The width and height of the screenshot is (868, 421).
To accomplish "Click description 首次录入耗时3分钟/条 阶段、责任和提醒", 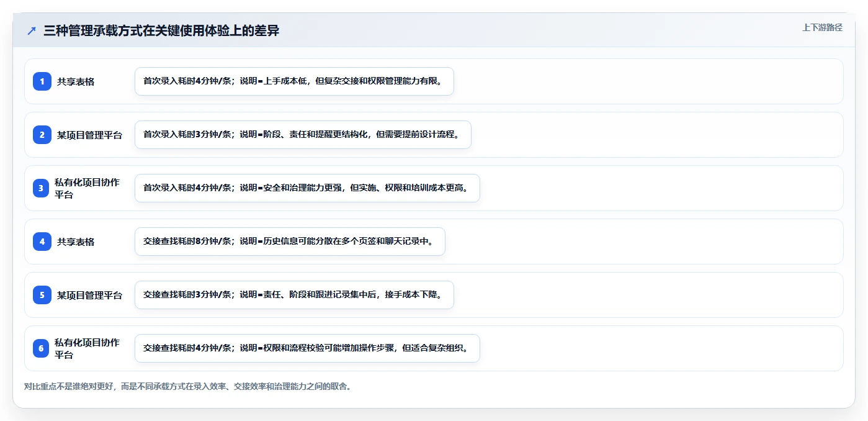I will point(303,135).
